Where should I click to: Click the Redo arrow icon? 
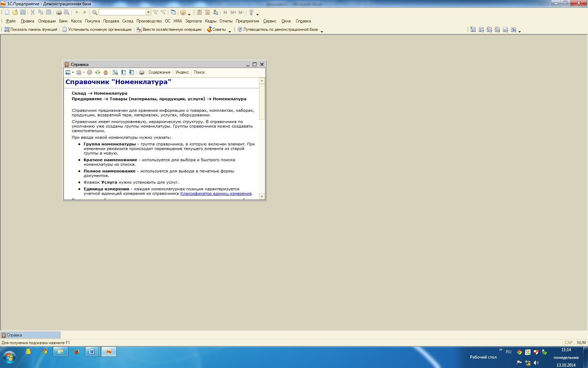pos(84,12)
